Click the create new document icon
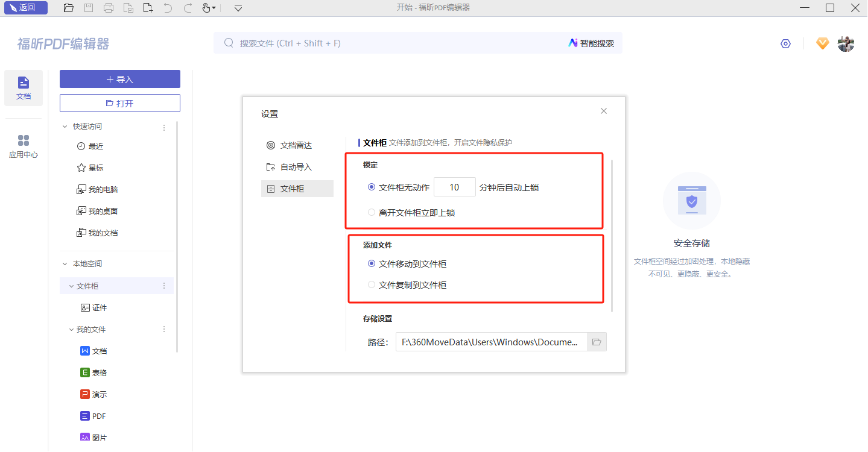868x452 pixels. (148, 8)
